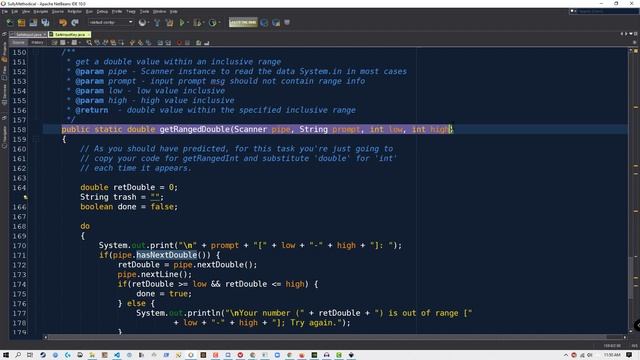This screenshot has height=360, width=640.
Task: Switch to the highlighted yellow editor tab
Action: point(70,34)
